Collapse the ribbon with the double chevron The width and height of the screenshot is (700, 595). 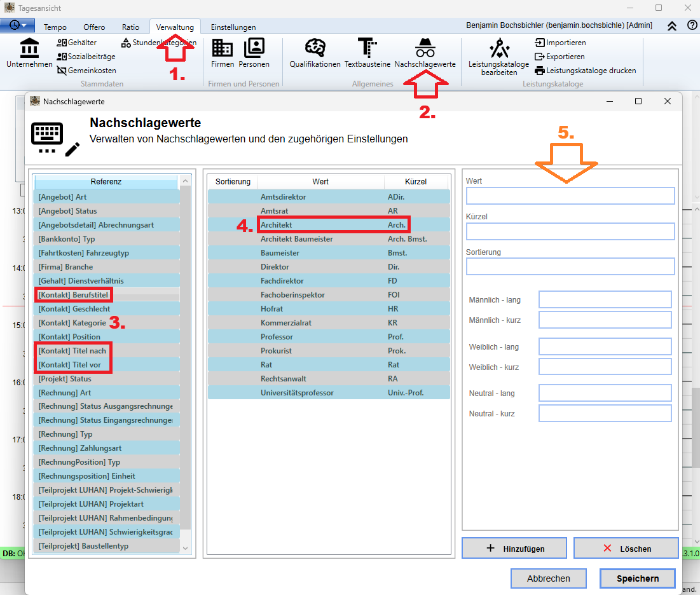(x=672, y=26)
